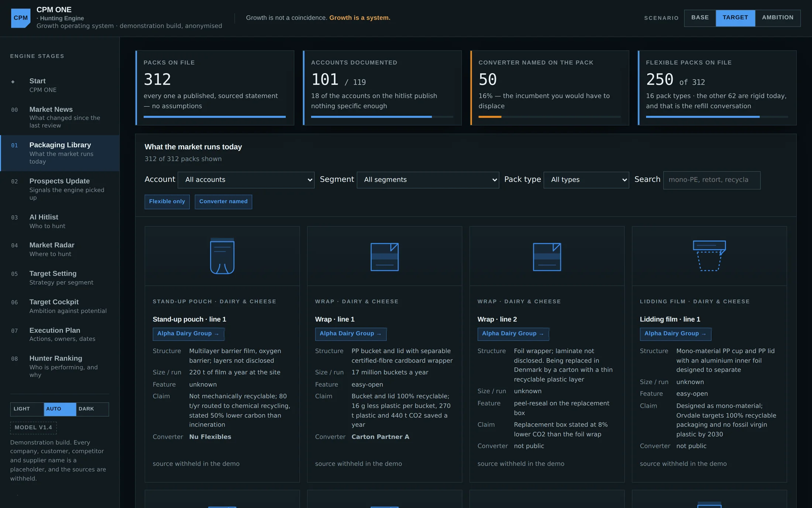
Task: Toggle the Converter named filter
Action: click(223, 202)
